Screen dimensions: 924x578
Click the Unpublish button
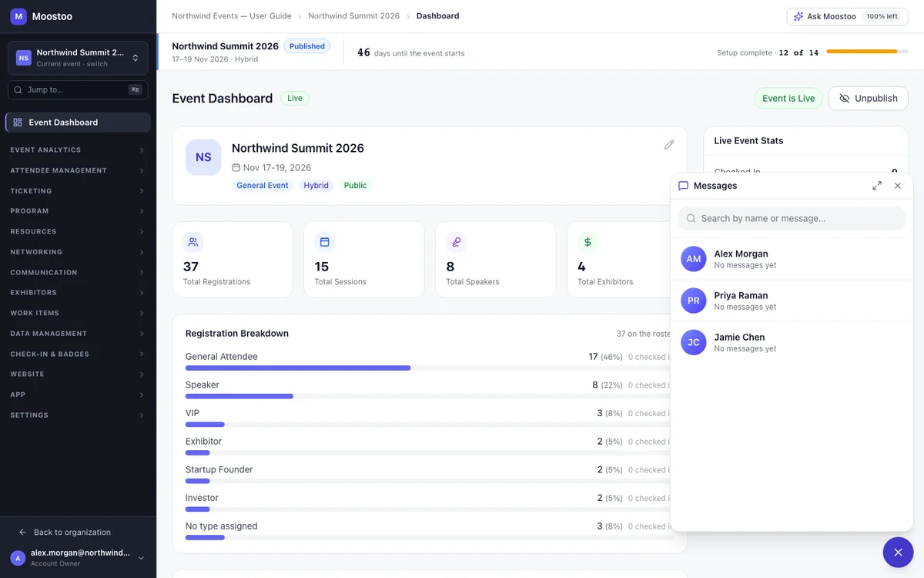point(869,99)
